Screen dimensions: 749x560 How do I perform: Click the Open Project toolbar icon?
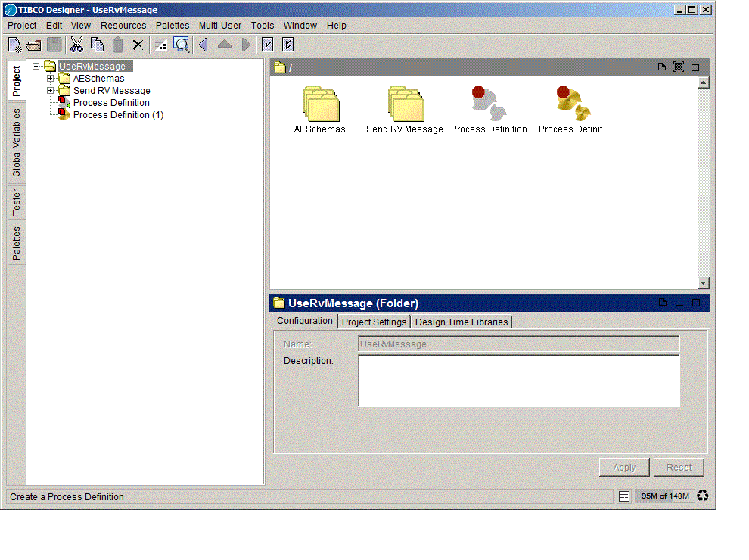pos(34,45)
